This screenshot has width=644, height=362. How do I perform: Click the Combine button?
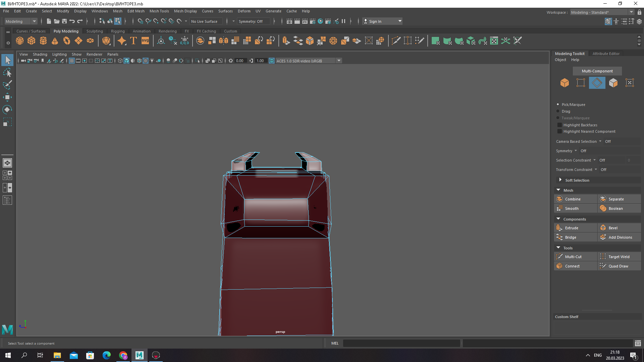click(x=576, y=199)
